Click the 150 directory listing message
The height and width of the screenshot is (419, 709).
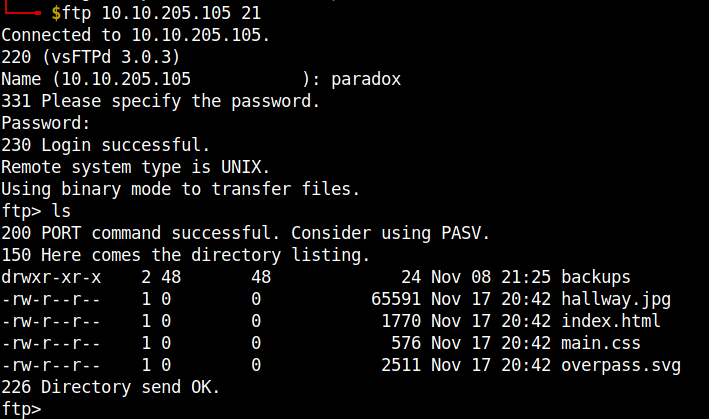185,255
